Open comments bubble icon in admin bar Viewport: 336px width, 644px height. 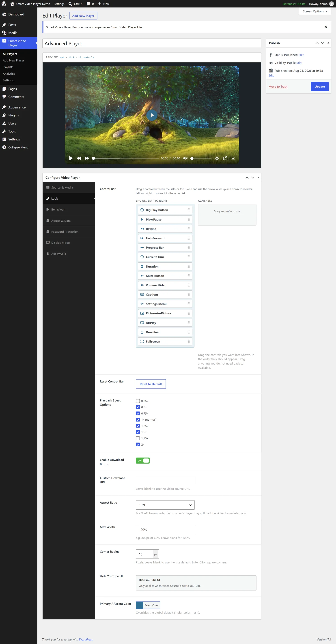coord(88,4)
